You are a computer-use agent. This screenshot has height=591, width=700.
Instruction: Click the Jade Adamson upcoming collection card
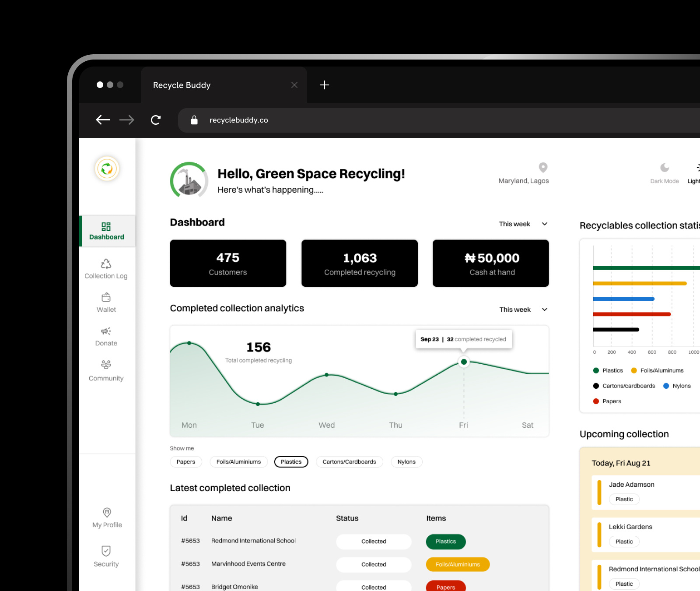pyautogui.click(x=646, y=492)
